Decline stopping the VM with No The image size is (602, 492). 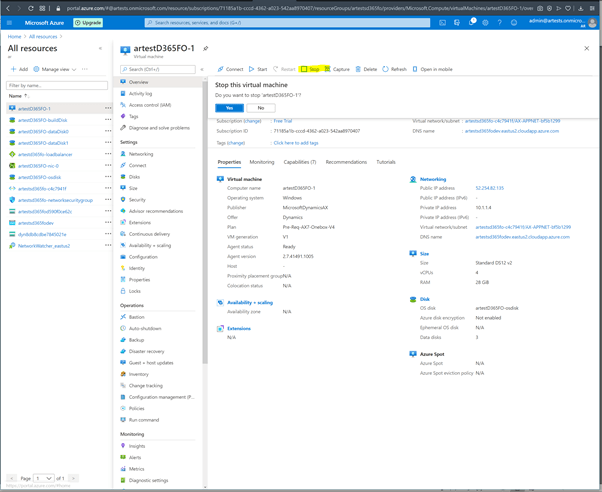261,108
